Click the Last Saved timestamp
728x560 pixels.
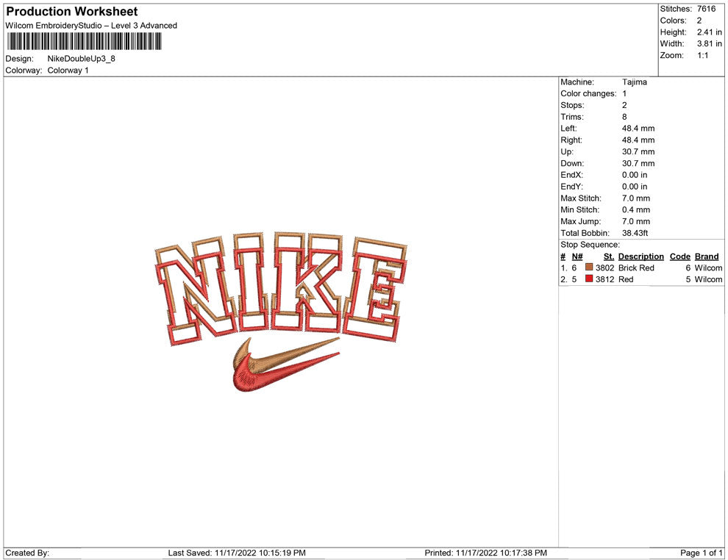tap(237, 553)
